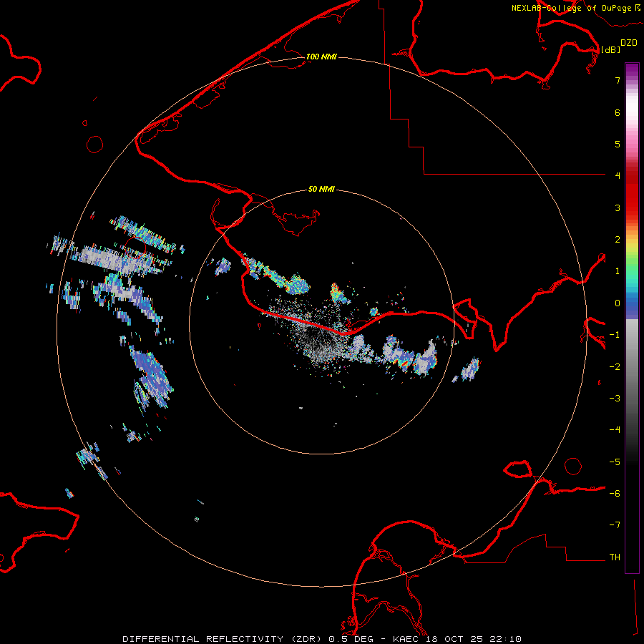The height and width of the screenshot is (644, 644).
Task: Click the Differential Reflectivity product caption
Action: click(322, 639)
